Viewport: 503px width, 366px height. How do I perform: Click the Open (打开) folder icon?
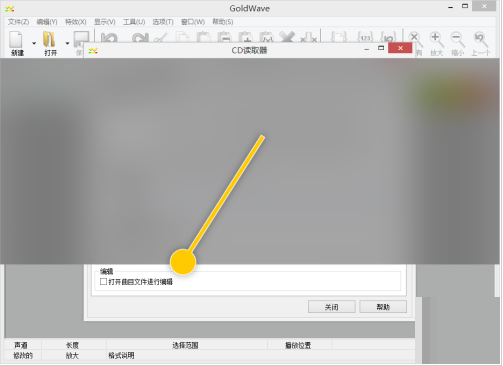49,40
